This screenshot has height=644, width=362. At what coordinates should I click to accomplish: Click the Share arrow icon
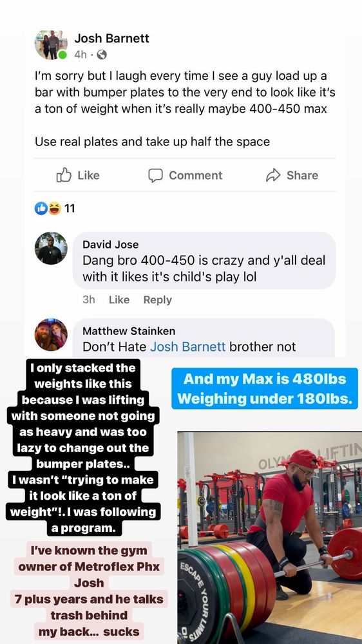(x=273, y=175)
